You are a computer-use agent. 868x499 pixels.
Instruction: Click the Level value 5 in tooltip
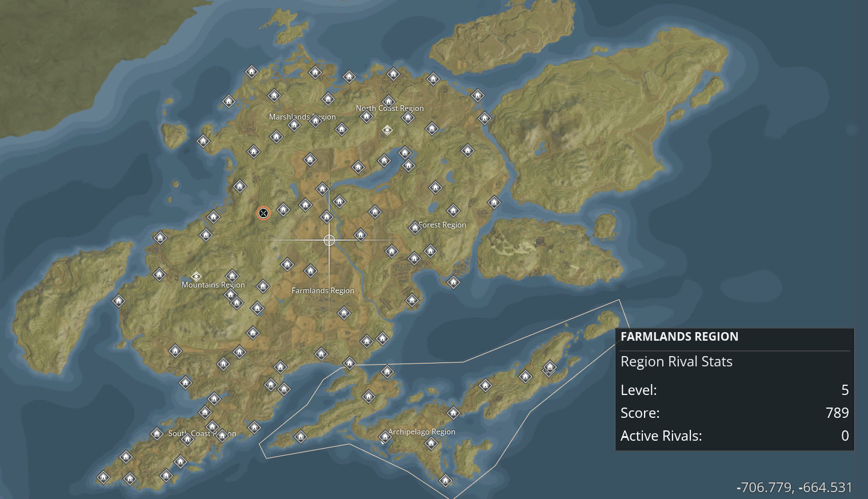tap(845, 390)
